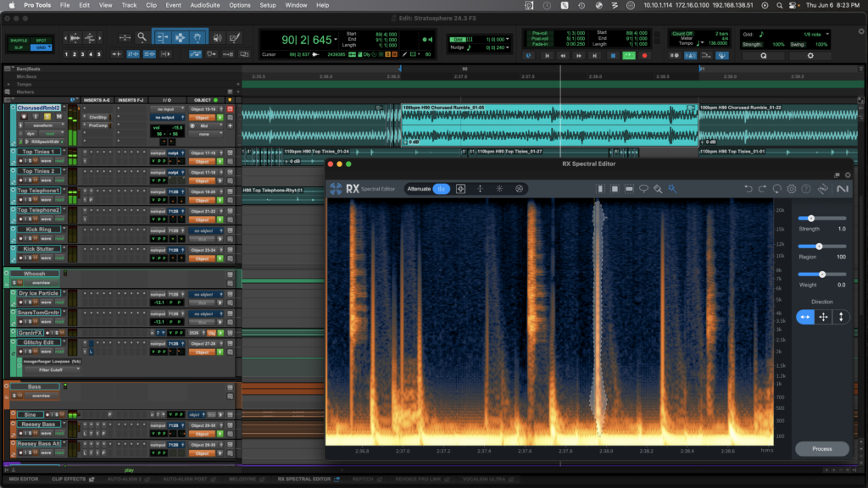Toggle Count Off in transport
The height and width of the screenshot is (488, 868).
click(682, 34)
